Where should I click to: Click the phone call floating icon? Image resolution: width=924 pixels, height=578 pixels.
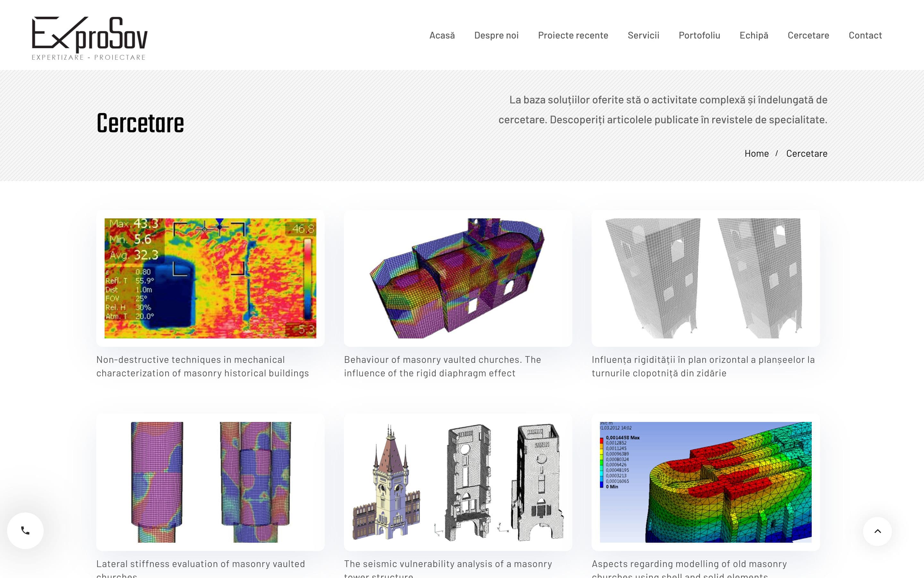click(x=25, y=530)
